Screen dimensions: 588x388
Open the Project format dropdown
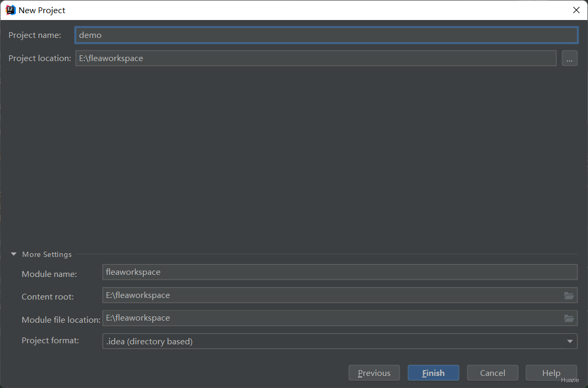340,341
